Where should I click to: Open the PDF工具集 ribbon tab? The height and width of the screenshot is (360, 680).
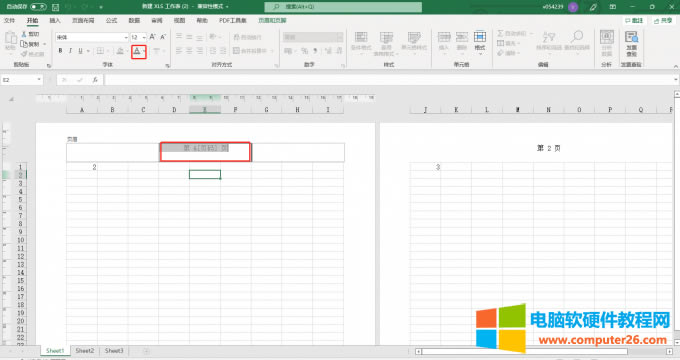tap(233, 20)
